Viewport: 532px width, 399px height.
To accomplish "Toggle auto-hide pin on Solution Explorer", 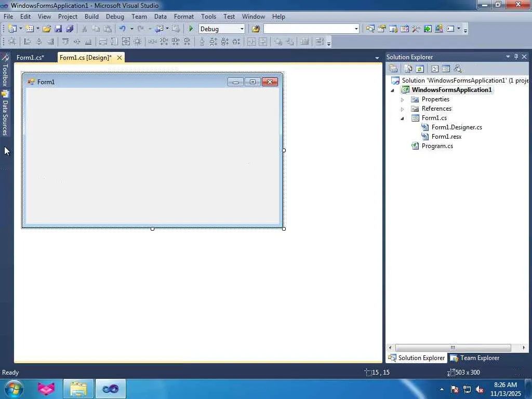I will tap(516, 57).
